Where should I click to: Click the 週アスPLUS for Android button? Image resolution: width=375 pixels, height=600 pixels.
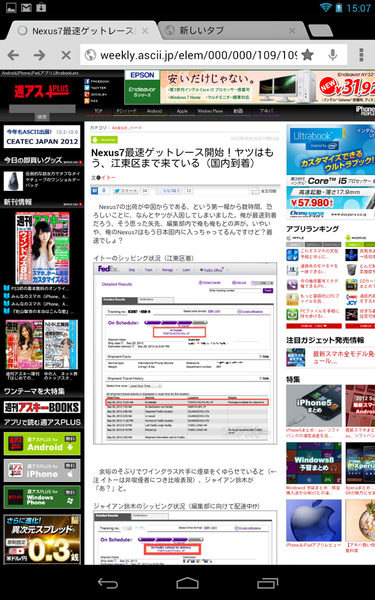pos(42,443)
